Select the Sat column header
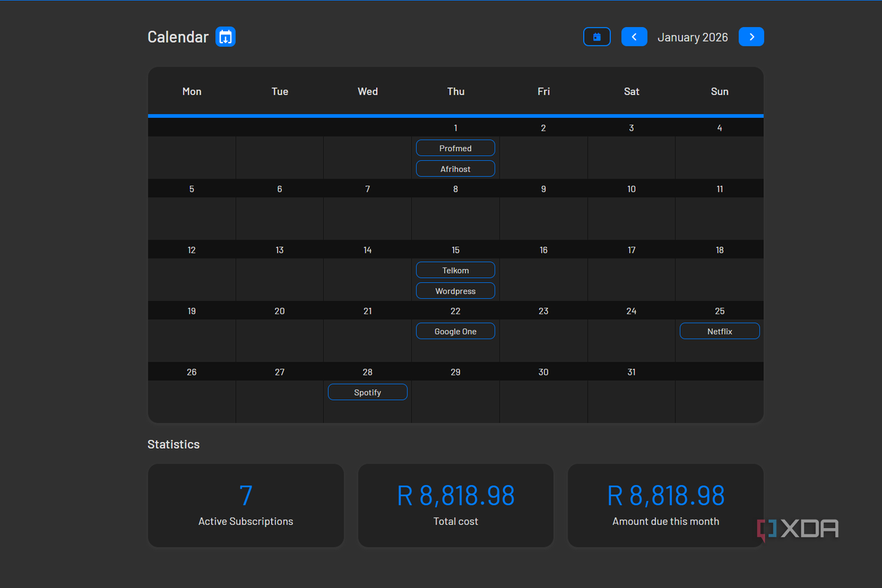The width and height of the screenshot is (882, 588). pyautogui.click(x=632, y=91)
